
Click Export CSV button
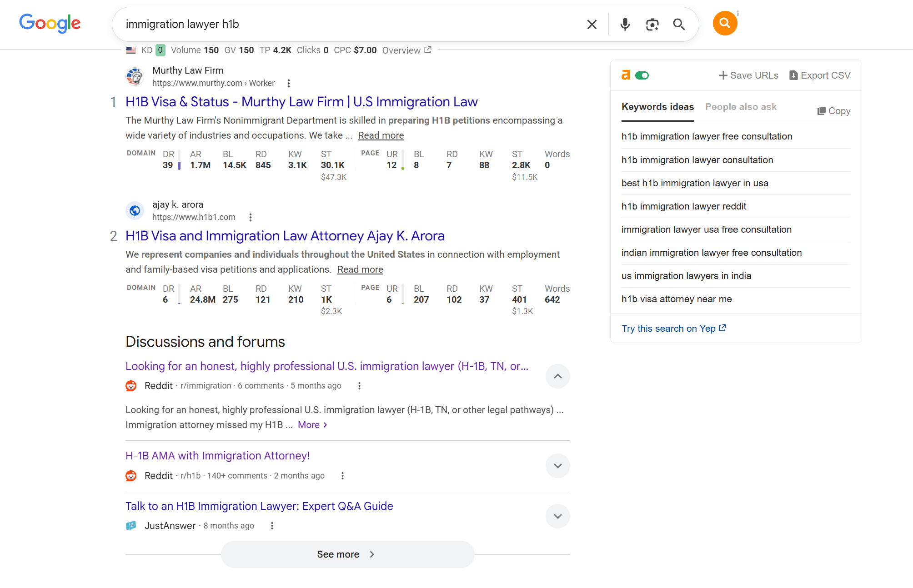[820, 75]
